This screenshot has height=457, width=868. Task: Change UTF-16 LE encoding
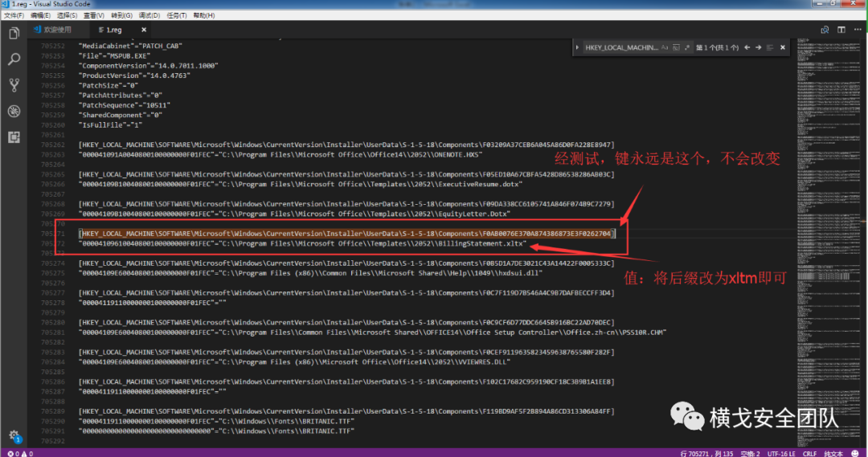pyautogui.click(x=781, y=453)
